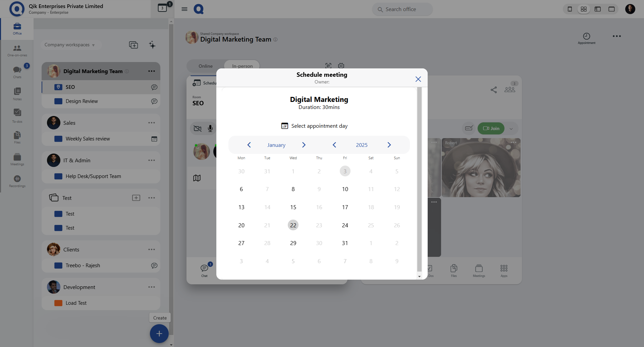
Task: Select the In-person tab
Action: pos(242,66)
